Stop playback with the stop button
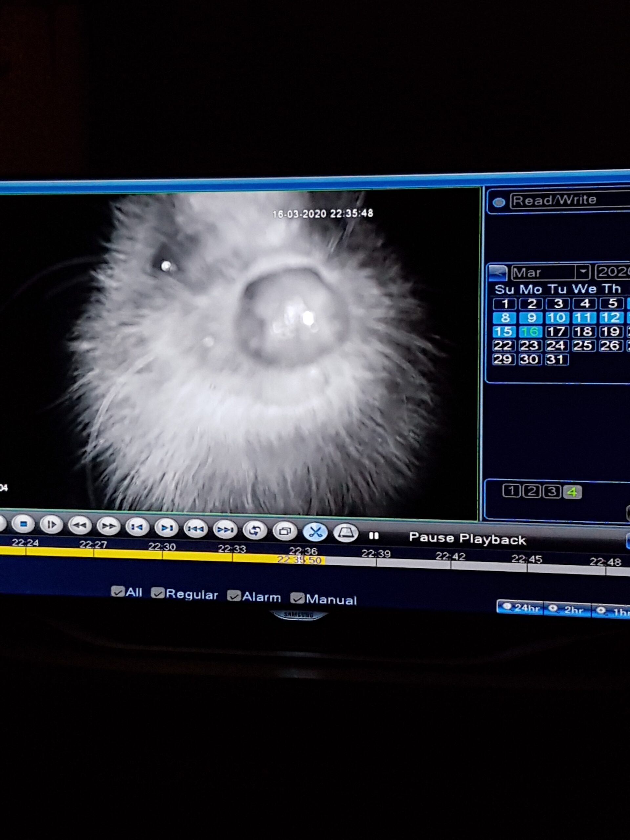 23,524
